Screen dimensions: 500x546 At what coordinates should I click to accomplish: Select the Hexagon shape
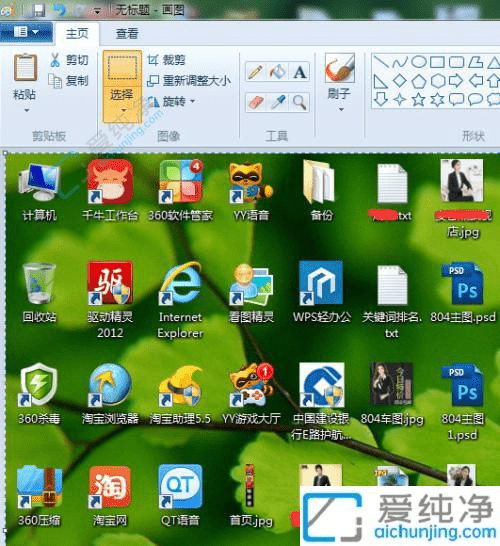438,81
